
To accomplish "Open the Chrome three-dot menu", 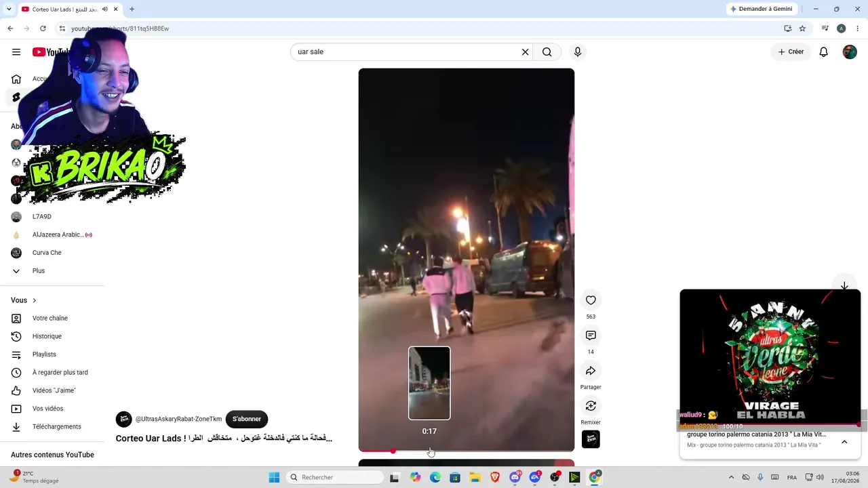I will [x=856, y=28].
